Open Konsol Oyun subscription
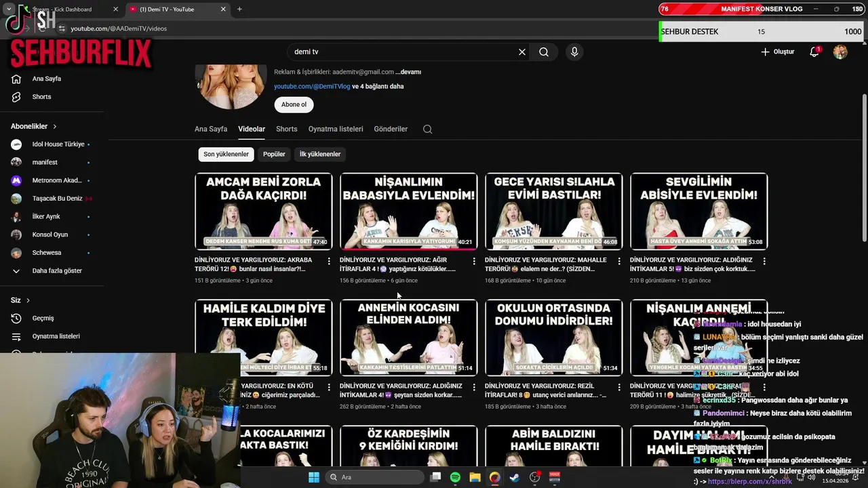This screenshot has height=488, width=868. click(x=51, y=235)
